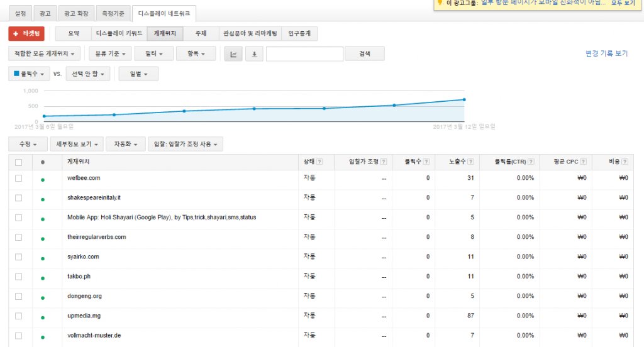The width and height of the screenshot is (644, 347).
Task: Open help icon next to 노출수 column
Action: click(x=470, y=162)
